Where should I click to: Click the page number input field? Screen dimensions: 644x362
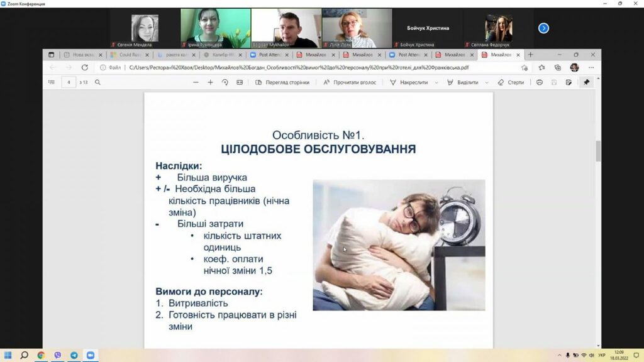click(69, 82)
